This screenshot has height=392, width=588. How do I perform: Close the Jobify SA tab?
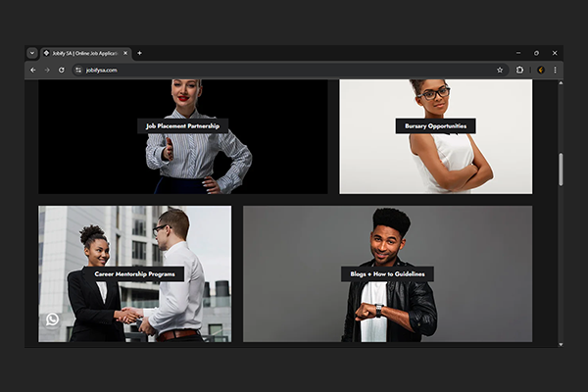tap(125, 53)
